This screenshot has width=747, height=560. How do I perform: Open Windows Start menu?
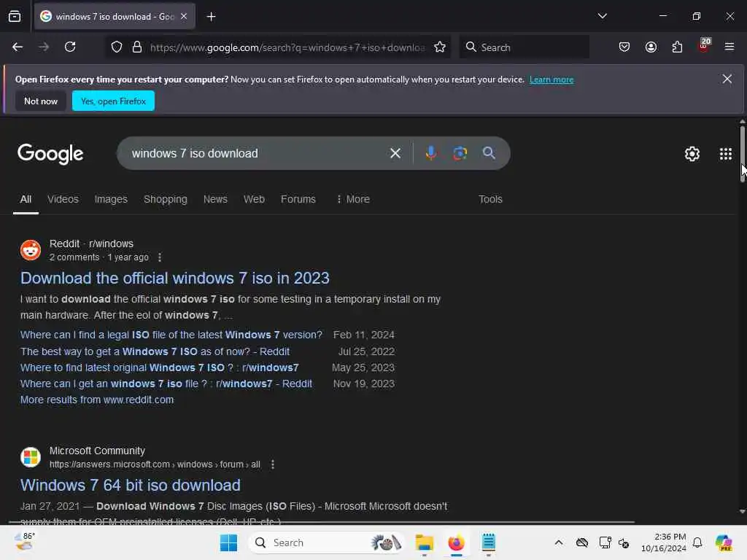point(228,542)
